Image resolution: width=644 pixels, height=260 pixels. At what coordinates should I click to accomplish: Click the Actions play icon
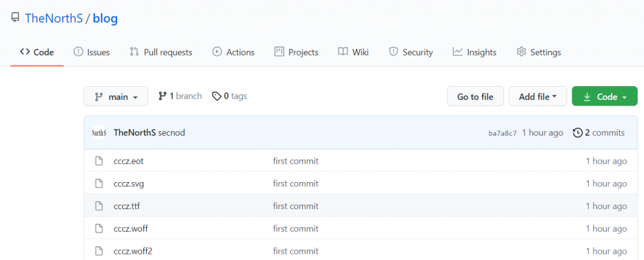217,51
